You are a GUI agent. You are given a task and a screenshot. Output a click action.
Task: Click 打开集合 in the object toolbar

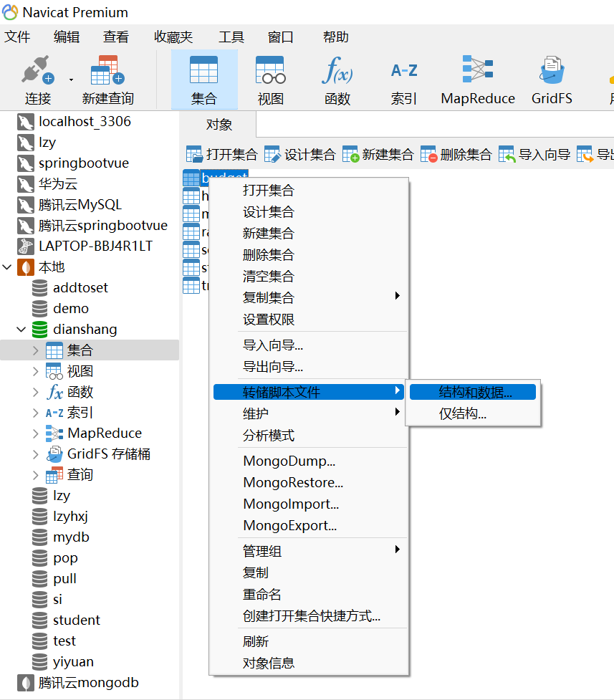(222, 155)
